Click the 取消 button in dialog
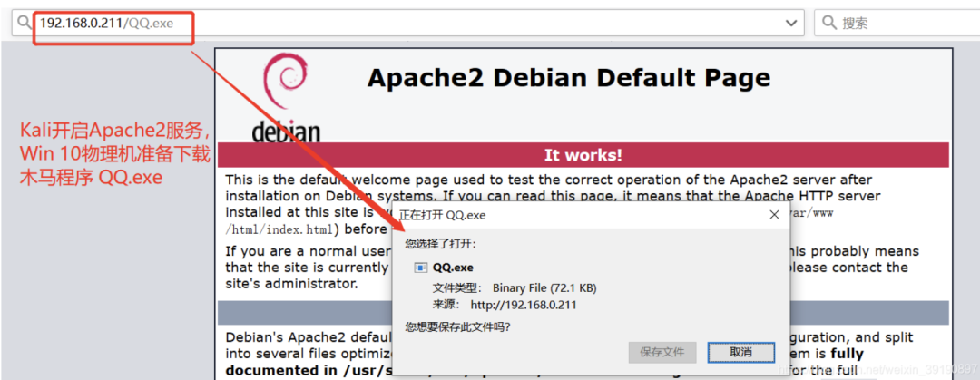980x380 pixels. [741, 352]
